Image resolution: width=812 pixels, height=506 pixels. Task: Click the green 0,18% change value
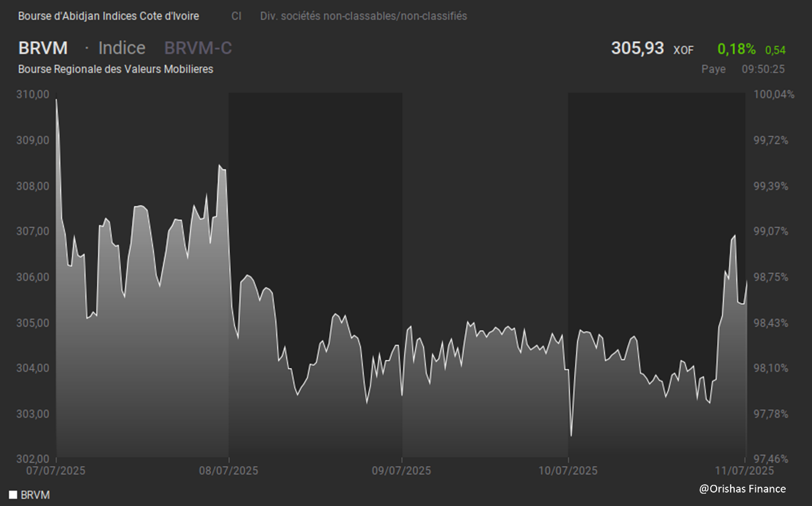pyautogui.click(x=736, y=49)
